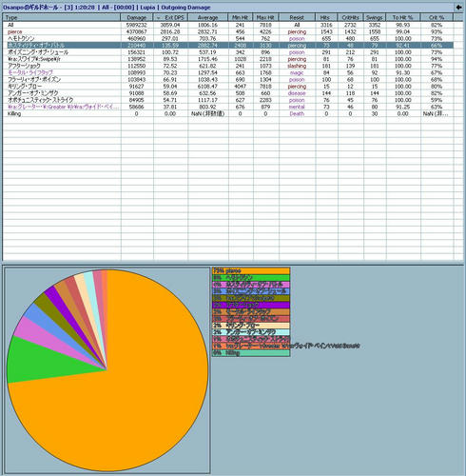Image resolution: width=466 pixels, height=476 pixels.
Task: Click the back arrow icon in title bar
Action: (458, 7)
